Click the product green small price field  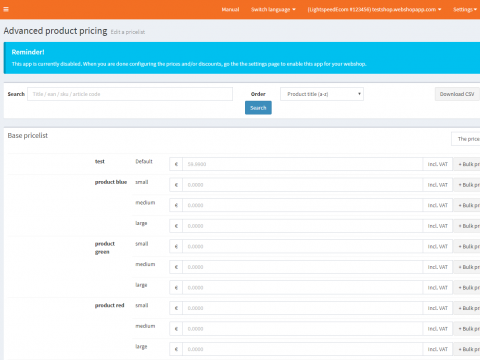302,246
